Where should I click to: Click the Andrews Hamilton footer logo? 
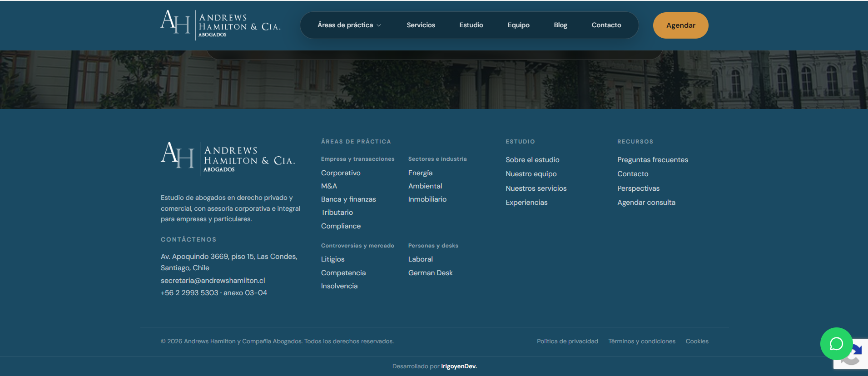228,158
